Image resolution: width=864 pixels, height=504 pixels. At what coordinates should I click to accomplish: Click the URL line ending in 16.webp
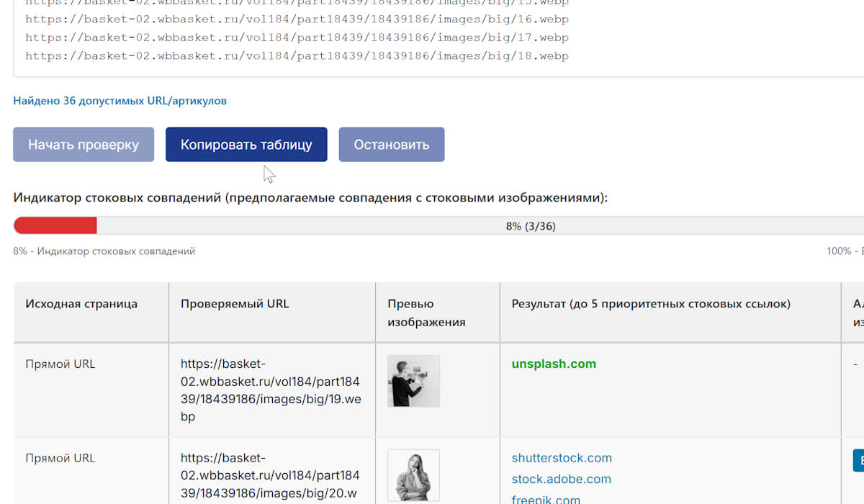tap(297, 18)
